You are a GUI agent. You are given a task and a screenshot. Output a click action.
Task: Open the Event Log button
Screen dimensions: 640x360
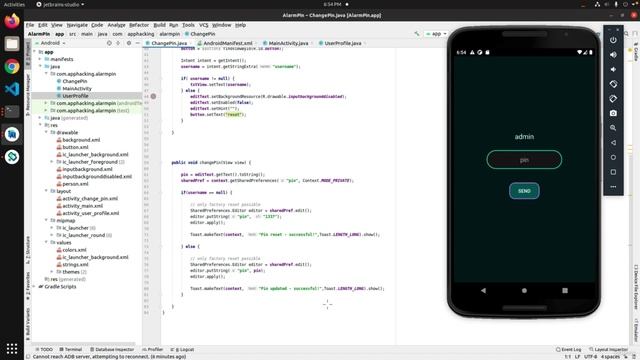click(x=568, y=349)
